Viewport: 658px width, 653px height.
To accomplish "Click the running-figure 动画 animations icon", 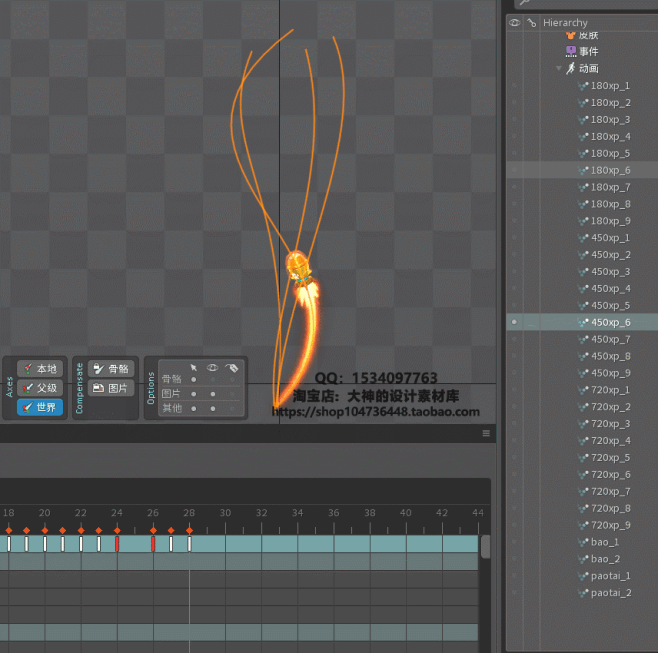I will [571, 68].
